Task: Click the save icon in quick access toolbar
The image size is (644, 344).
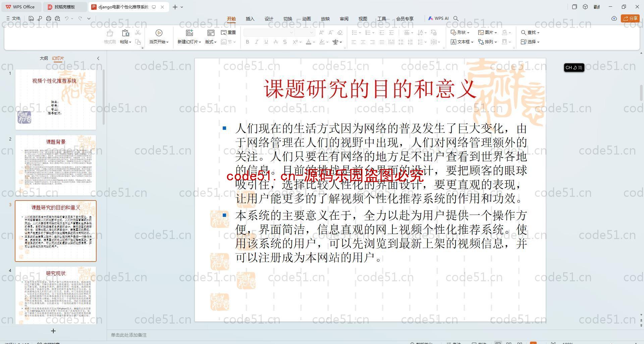Action: (x=31, y=18)
